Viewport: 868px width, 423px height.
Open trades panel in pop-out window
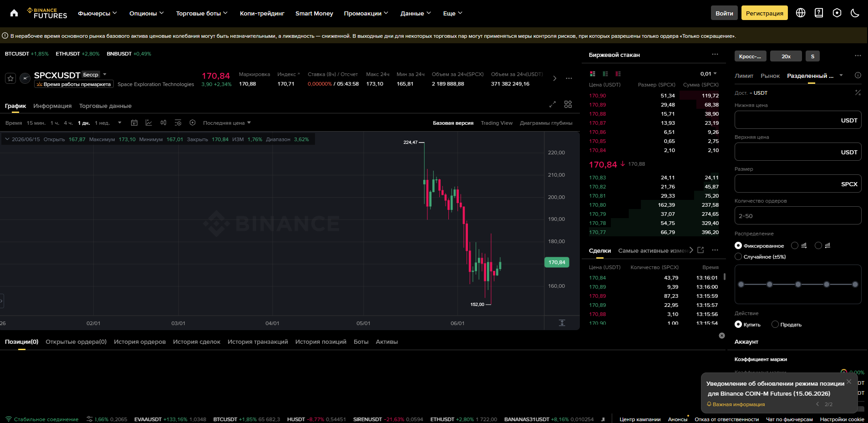pos(701,250)
